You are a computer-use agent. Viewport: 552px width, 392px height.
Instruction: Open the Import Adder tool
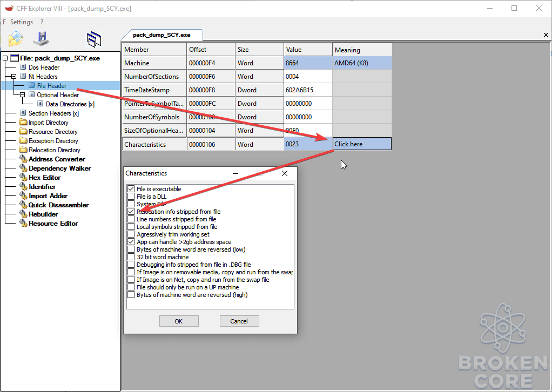48,195
